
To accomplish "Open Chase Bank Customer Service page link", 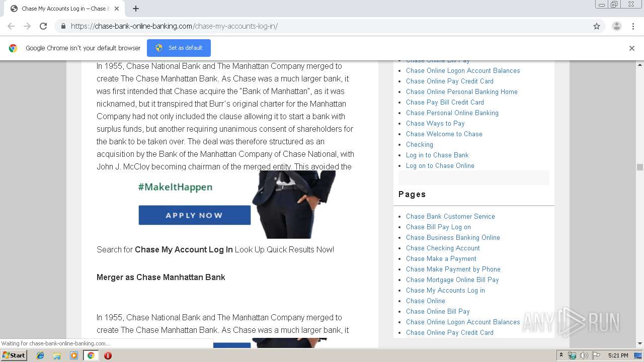I will coord(450,216).
